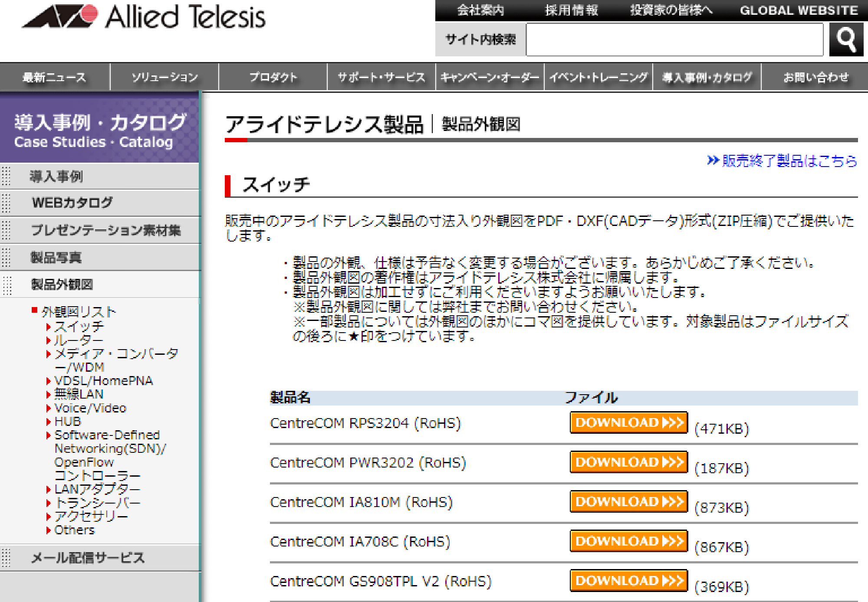Viewport: 868px width, 602px height.
Task: Open 無線LAN sublink
Action: pos(79,394)
